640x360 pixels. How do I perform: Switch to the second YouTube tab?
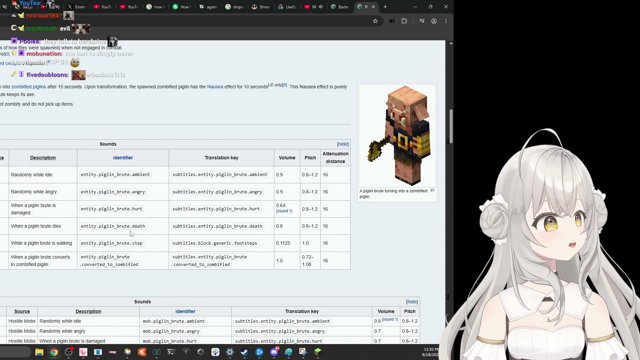click(x=128, y=7)
